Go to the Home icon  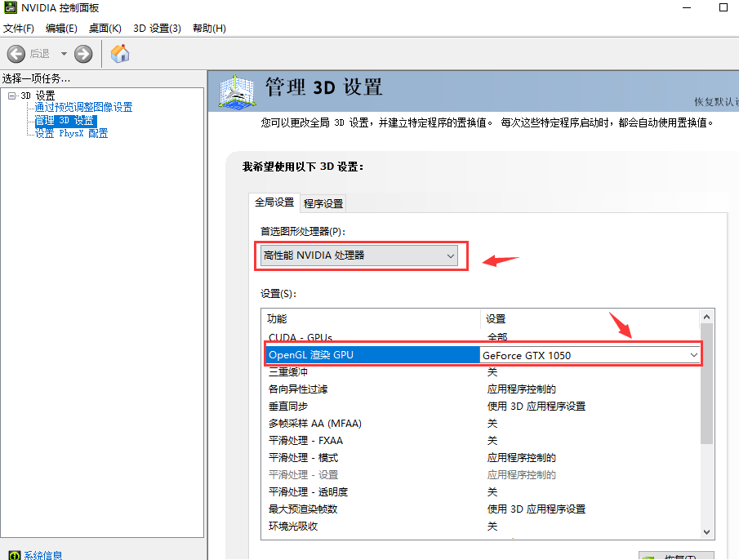[x=120, y=54]
